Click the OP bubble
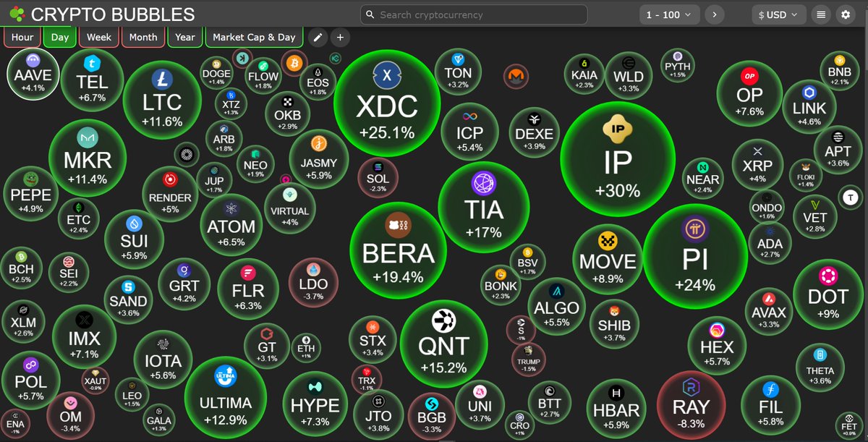The height and width of the screenshot is (442, 868). coord(749,94)
